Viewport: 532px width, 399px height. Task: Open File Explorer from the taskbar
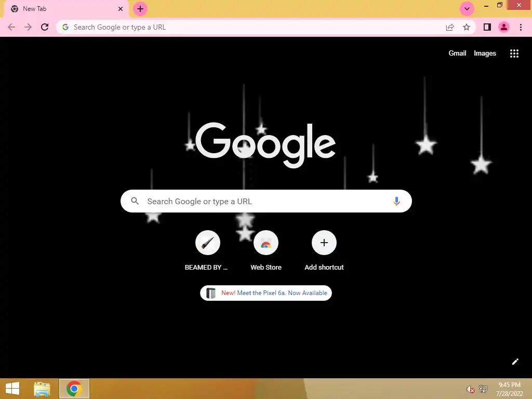click(x=42, y=389)
